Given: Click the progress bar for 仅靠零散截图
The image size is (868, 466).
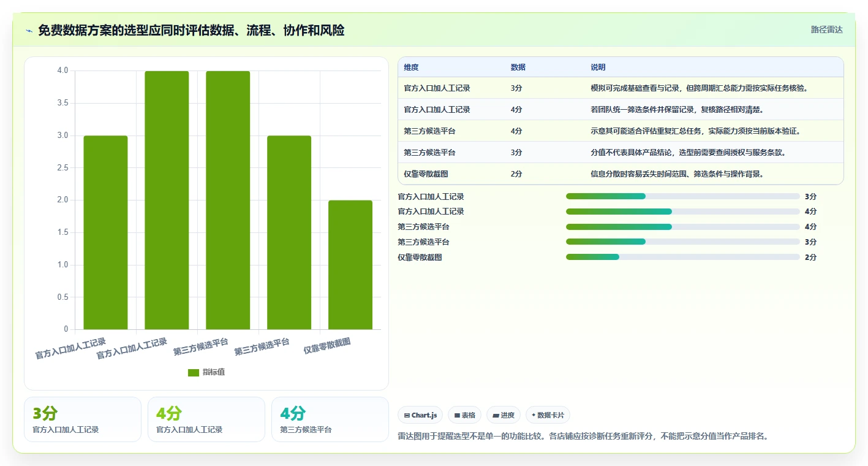Looking at the screenshot, I should coord(683,257).
